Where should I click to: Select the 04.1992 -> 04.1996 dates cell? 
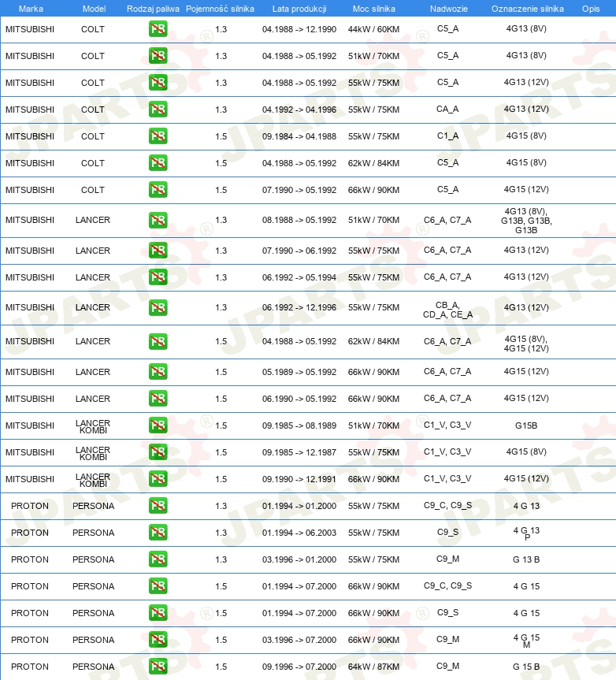click(299, 110)
